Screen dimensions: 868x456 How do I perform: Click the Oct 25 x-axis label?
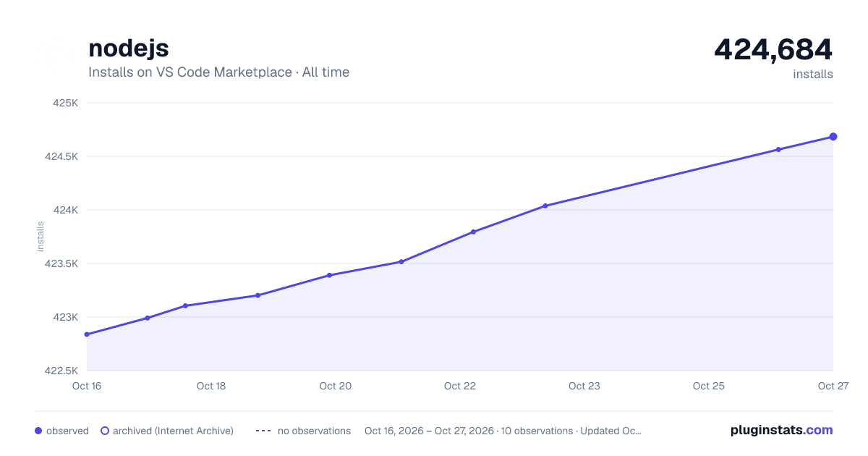(709, 386)
